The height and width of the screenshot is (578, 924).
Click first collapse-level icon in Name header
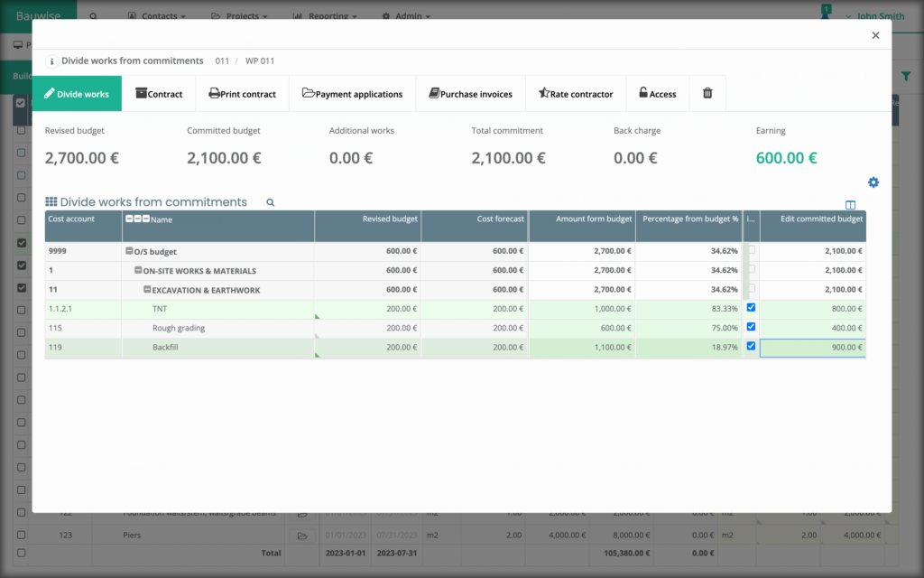coord(129,219)
